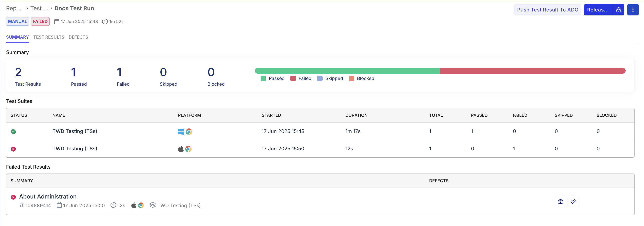
Task: Click the Docs Test Run breadcrumb title
Action: (x=74, y=9)
